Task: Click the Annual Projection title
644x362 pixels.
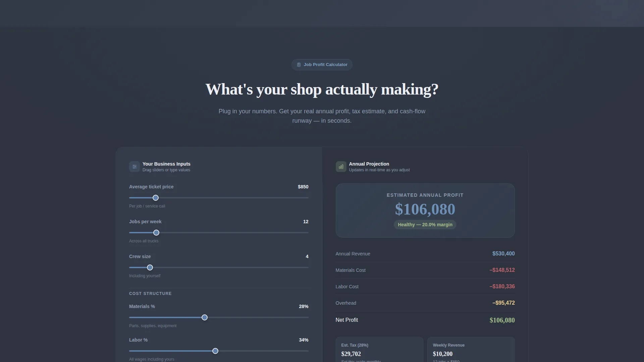Action: (369, 164)
